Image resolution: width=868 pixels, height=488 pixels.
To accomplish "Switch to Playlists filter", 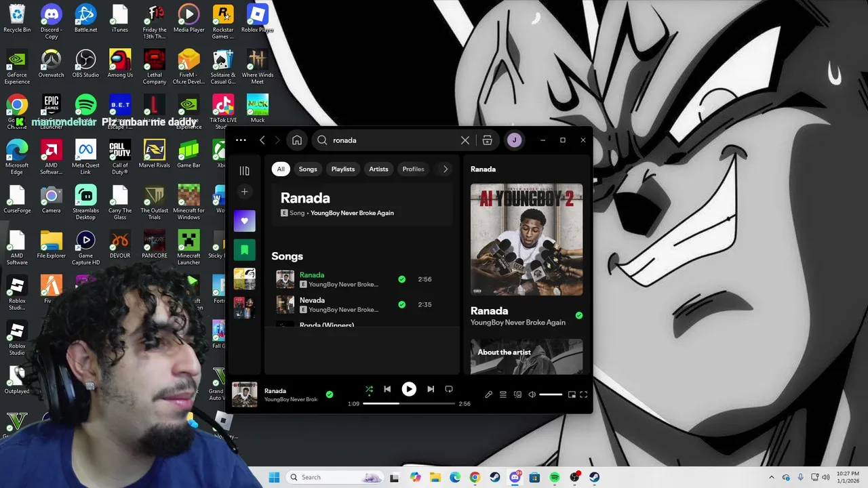I will pyautogui.click(x=343, y=169).
